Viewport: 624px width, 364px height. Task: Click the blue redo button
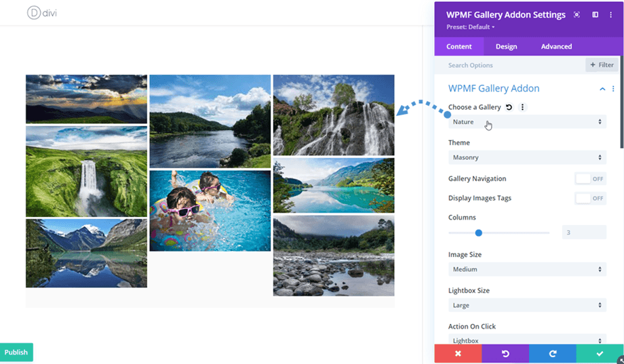[552, 354]
